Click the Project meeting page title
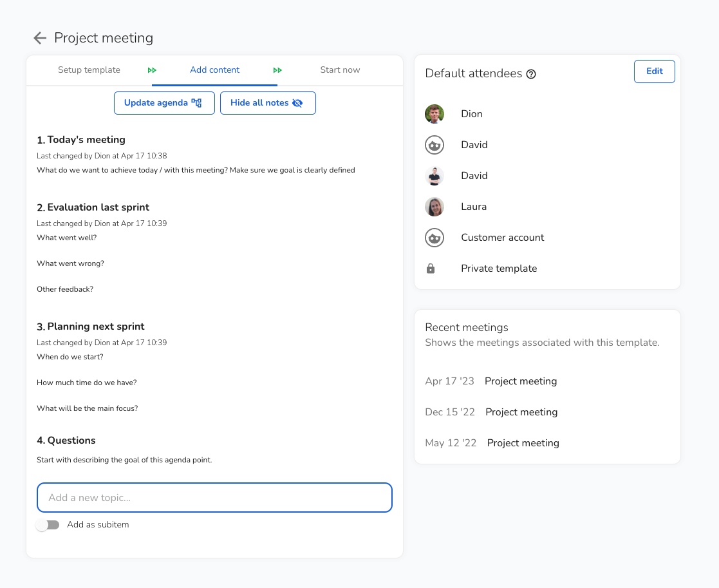The height and width of the screenshot is (588, 719). coord(104,38)
